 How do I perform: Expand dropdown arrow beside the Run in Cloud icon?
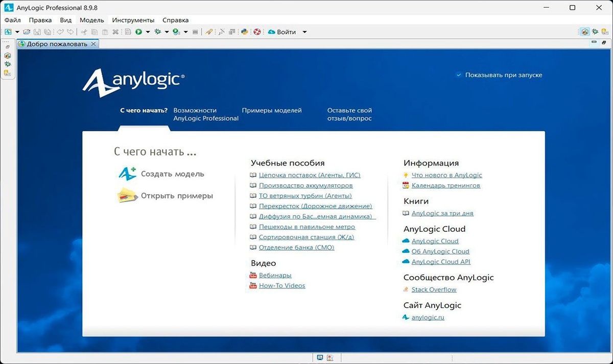tap(185, 32)
